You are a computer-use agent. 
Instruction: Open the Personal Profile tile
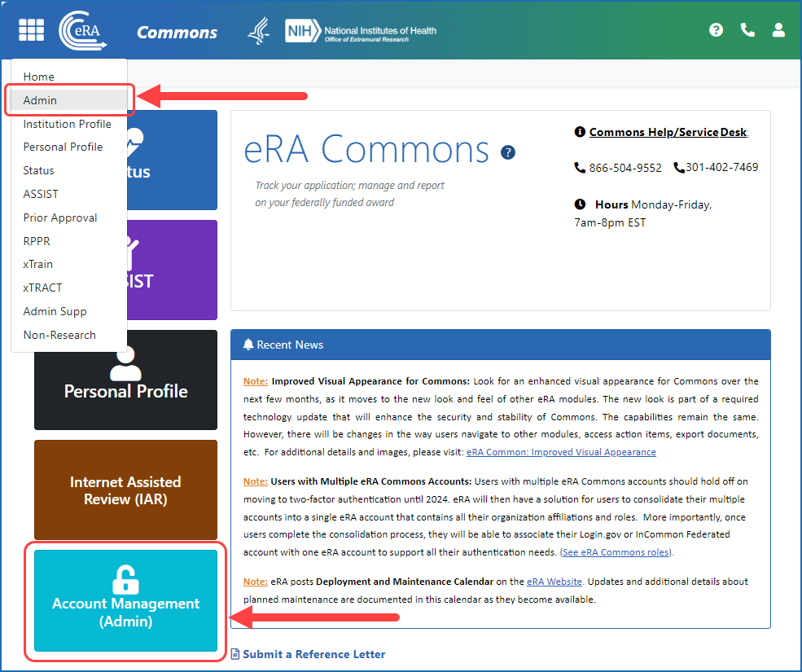pos(126,391)
